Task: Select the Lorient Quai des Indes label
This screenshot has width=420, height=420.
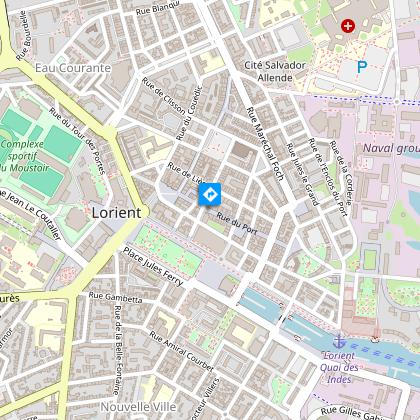Action: pos(339,367)
